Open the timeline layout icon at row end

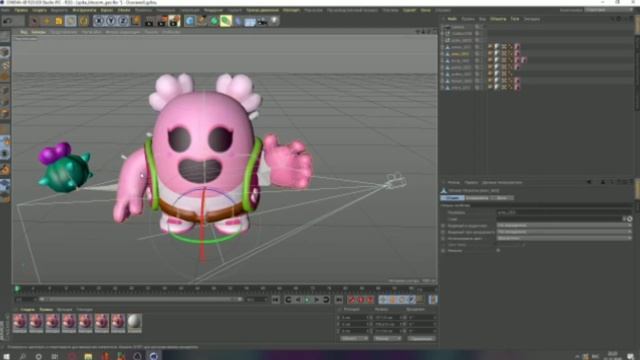[433, 300]
